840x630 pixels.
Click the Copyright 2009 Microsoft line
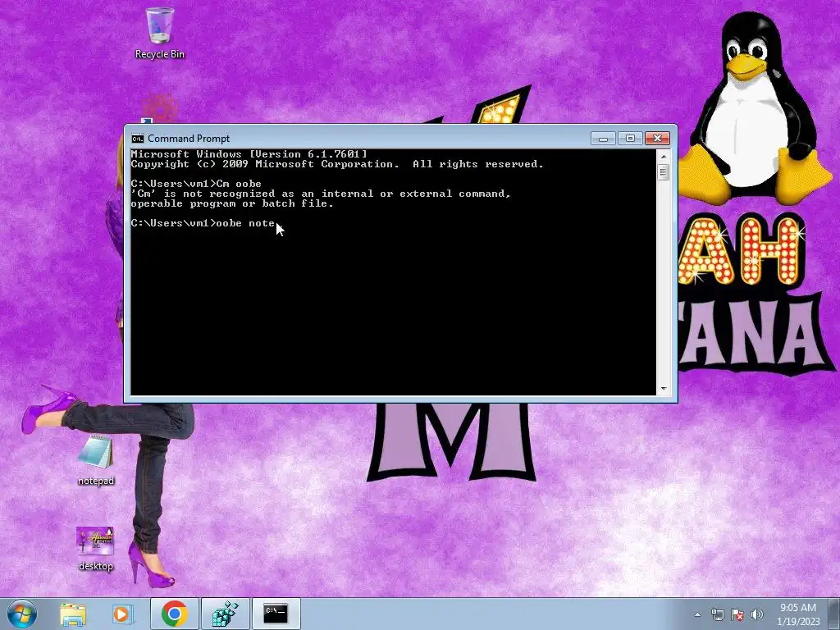pos(337,164)
